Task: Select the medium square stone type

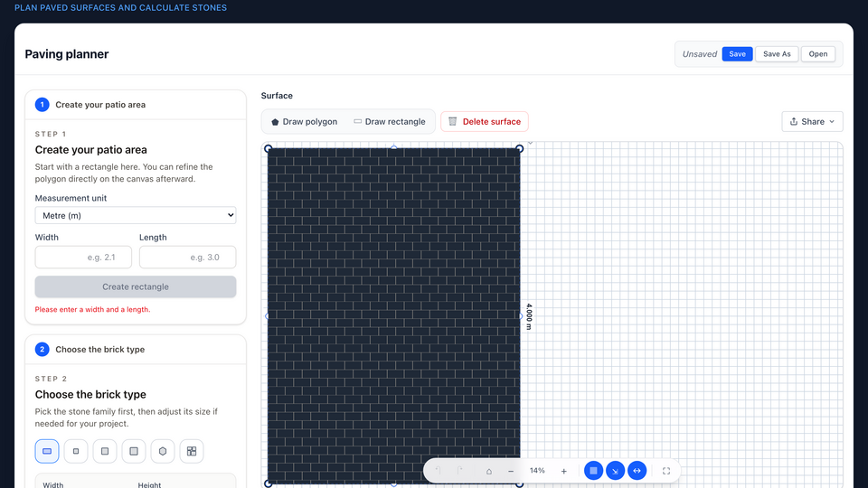Action: 105,451
